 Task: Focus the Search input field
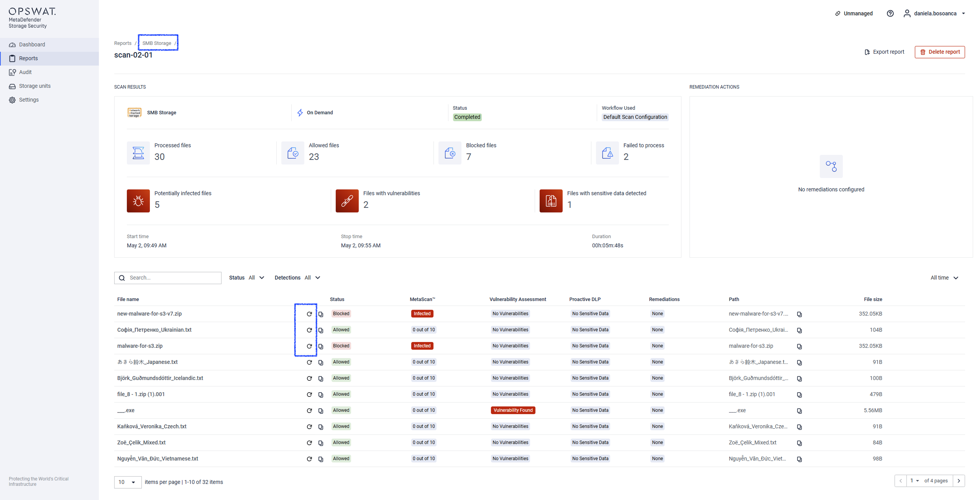[x=168, y=278]
